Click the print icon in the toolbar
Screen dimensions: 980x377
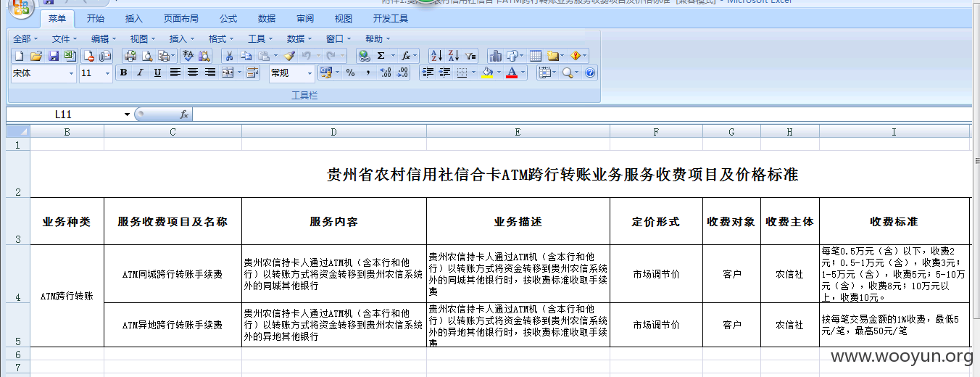tap(130, 55)
